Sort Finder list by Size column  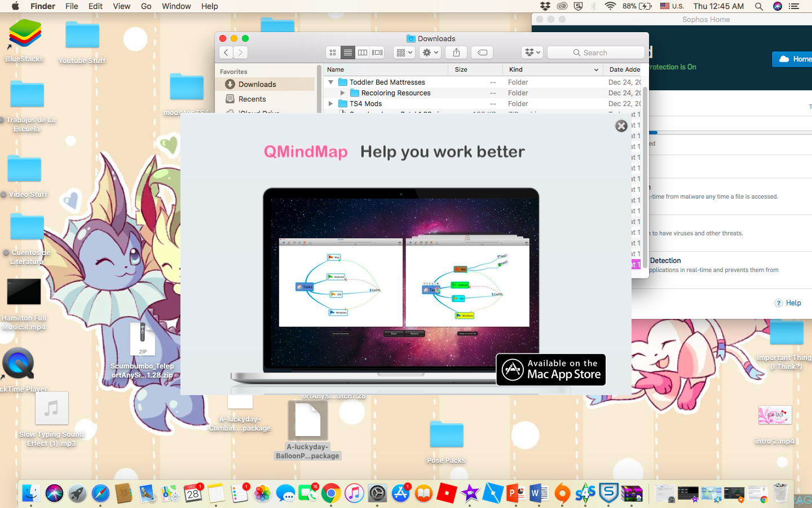476,69
